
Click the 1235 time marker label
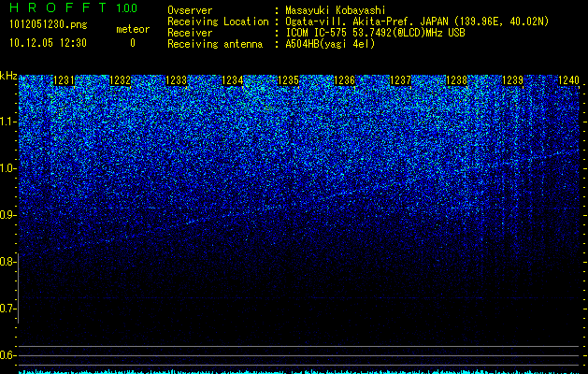(288, 80)
